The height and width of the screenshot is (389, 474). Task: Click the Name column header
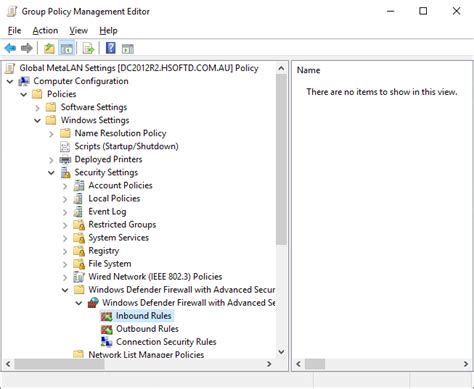pyautogui.click(x=308, y=70)
